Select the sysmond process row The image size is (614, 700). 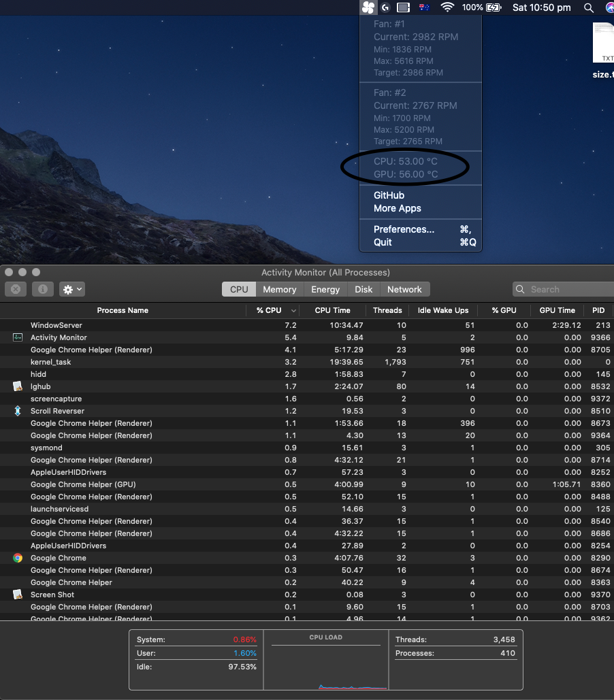point(307,448)
